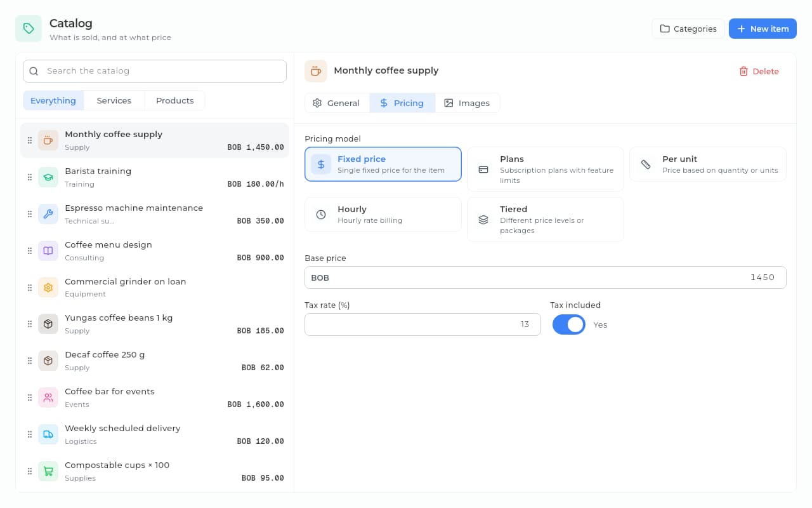Filter the list by Services
Image resolution: width=812 pixels, height=508 pixels.
click(114, 100)
